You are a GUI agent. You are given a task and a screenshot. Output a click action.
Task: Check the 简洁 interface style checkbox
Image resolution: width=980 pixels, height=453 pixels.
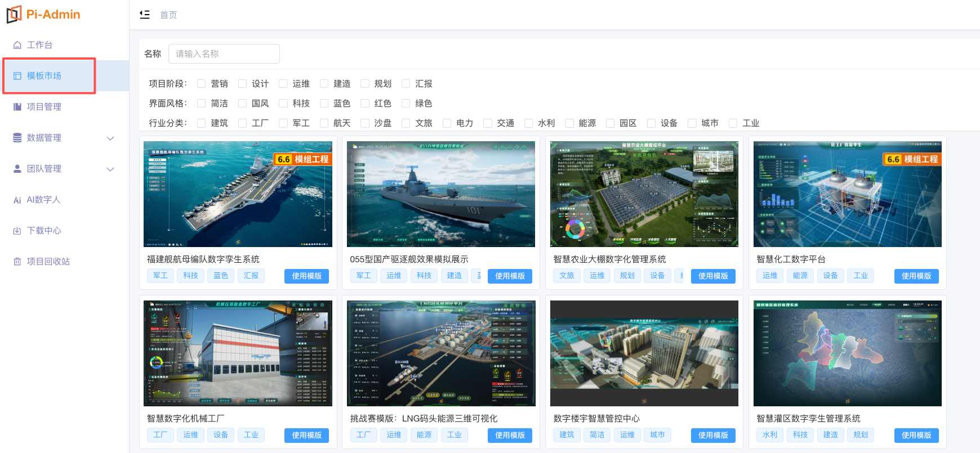201,104
